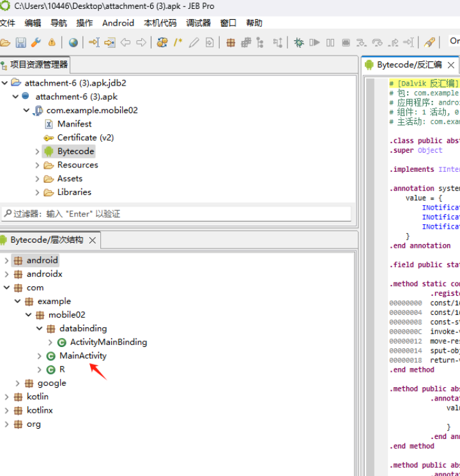Expand the kotlin package arrow
This screenshot has height=476, width=460.
pos(7,397)
